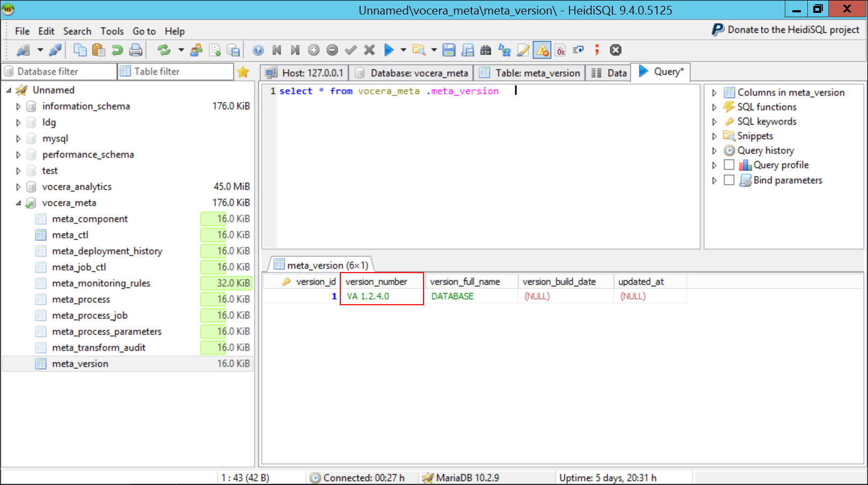Refresh the database view with green arrows icon
This screenshot has height=485, width=868.
163,49
